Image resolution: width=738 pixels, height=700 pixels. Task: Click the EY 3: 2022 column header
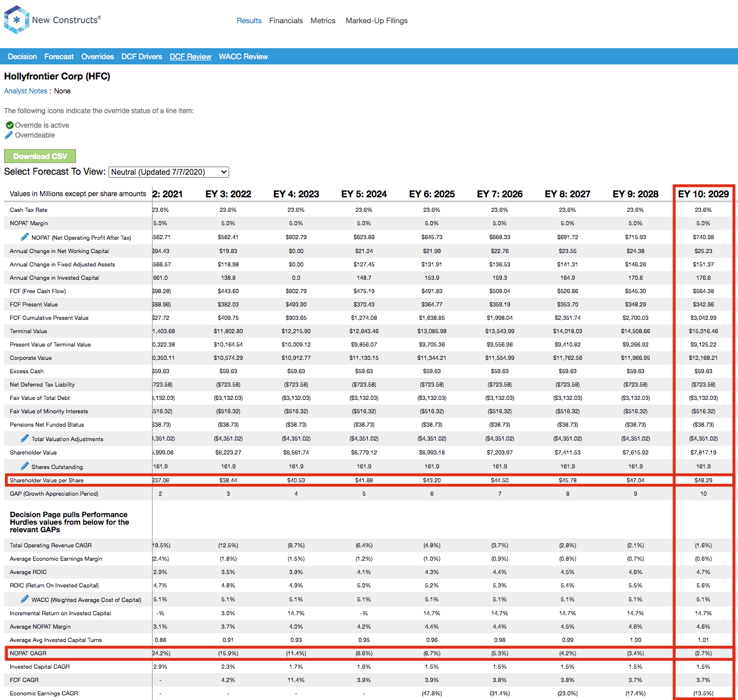228,194
